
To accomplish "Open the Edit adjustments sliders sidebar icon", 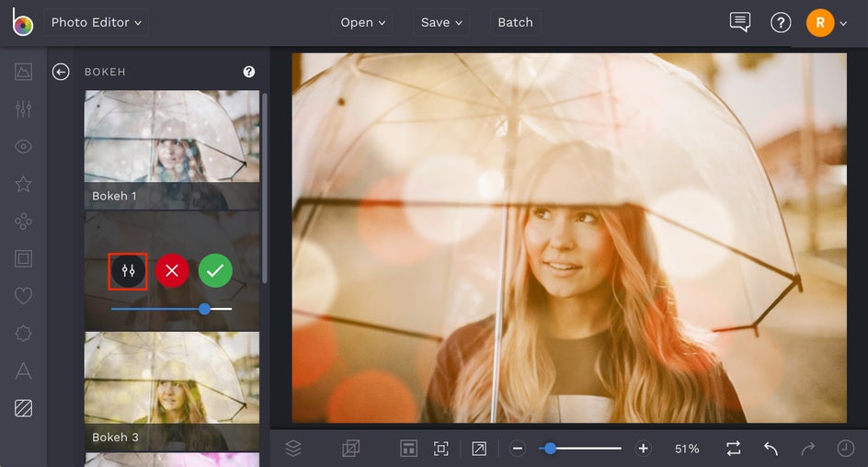I will 23,108.
